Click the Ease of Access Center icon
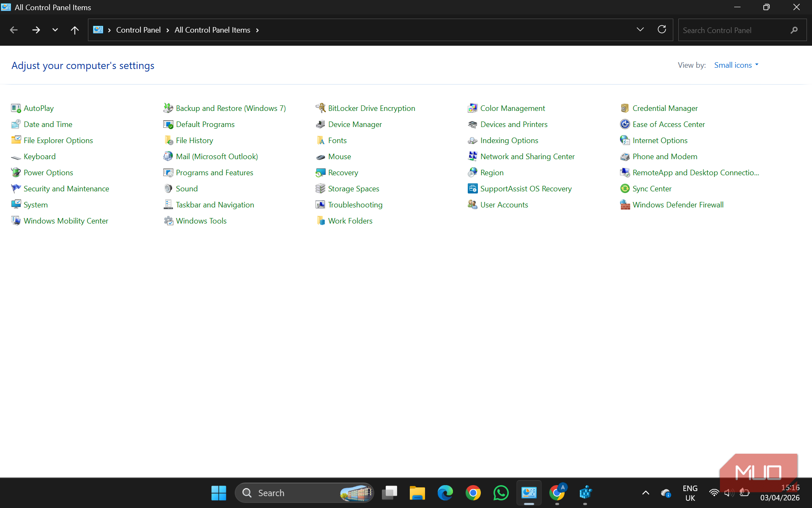Screen dimensions: 812x508 (625, 124)
